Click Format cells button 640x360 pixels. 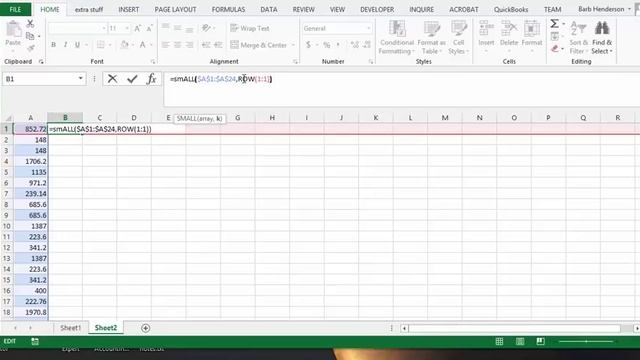(x=531, y=37)
